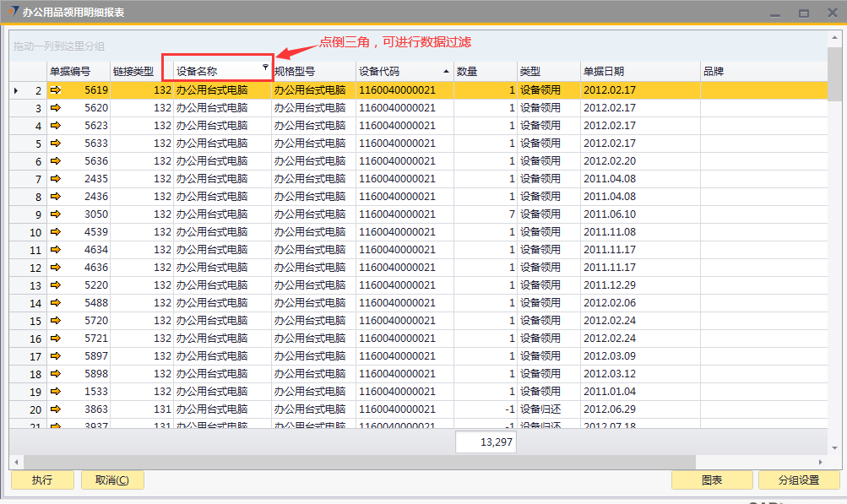847x504 pixels.
Task: Click the app logo icon in title bar
Action: (14, 12)
